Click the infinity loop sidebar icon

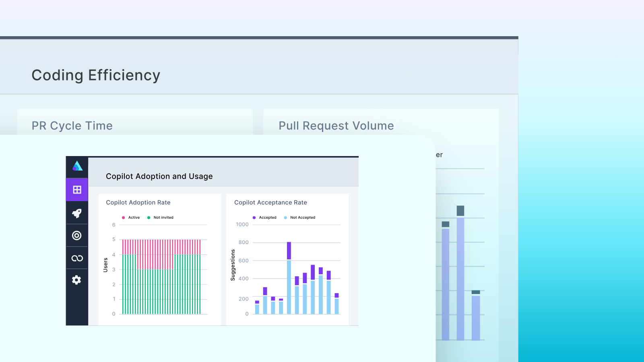(77, 258)
